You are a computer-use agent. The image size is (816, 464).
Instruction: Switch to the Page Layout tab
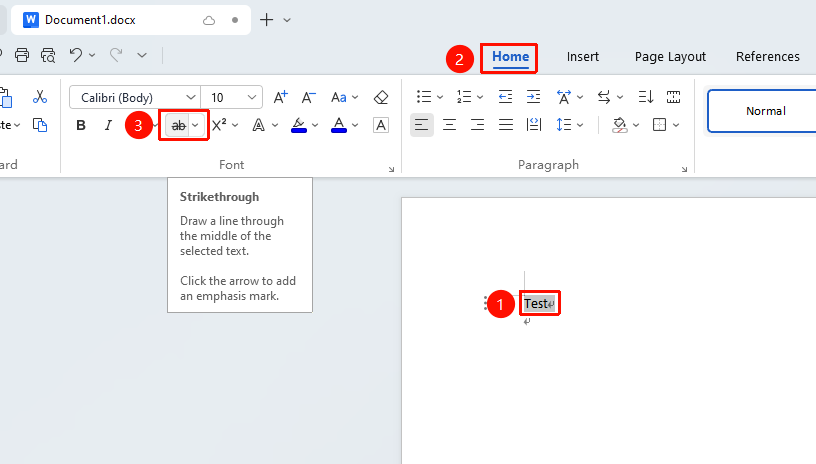(x=670, y=57)
